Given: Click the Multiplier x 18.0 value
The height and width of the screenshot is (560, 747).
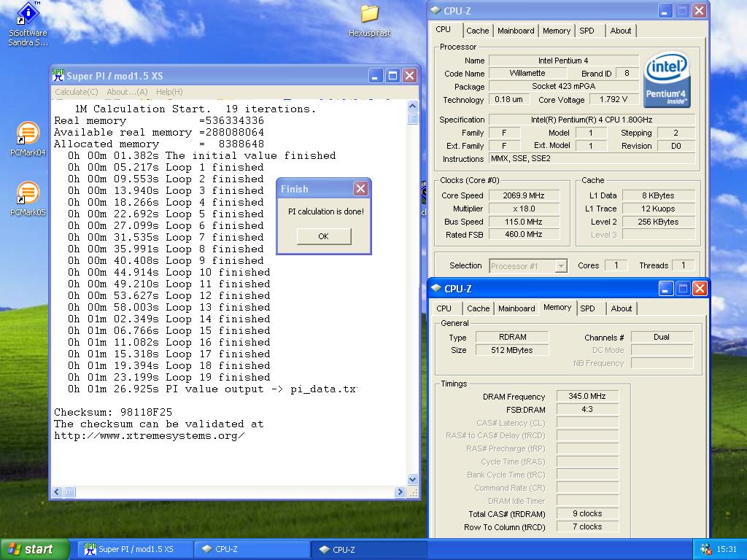Looking at the screenshot, I should click(524, 209).
